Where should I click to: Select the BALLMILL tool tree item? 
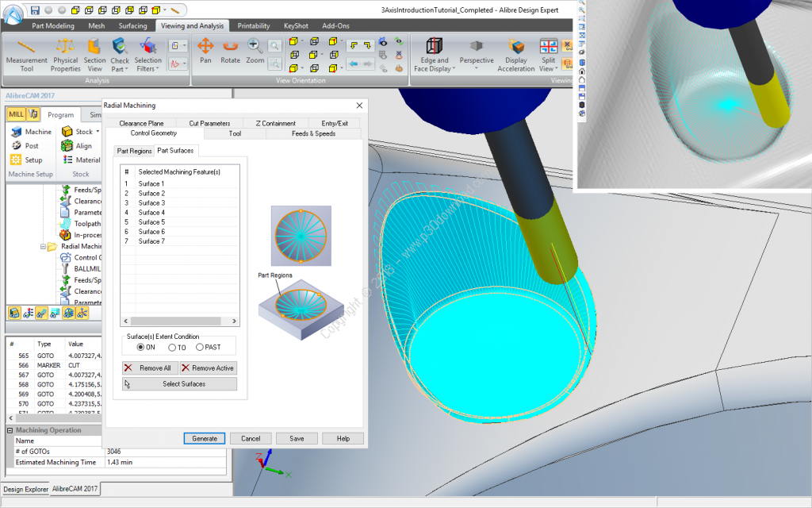87,268
